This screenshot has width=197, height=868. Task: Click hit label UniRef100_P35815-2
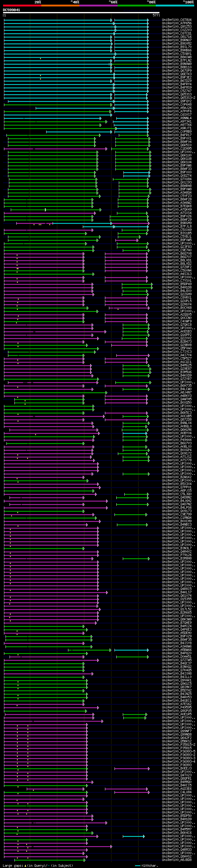tap(179, 745)
